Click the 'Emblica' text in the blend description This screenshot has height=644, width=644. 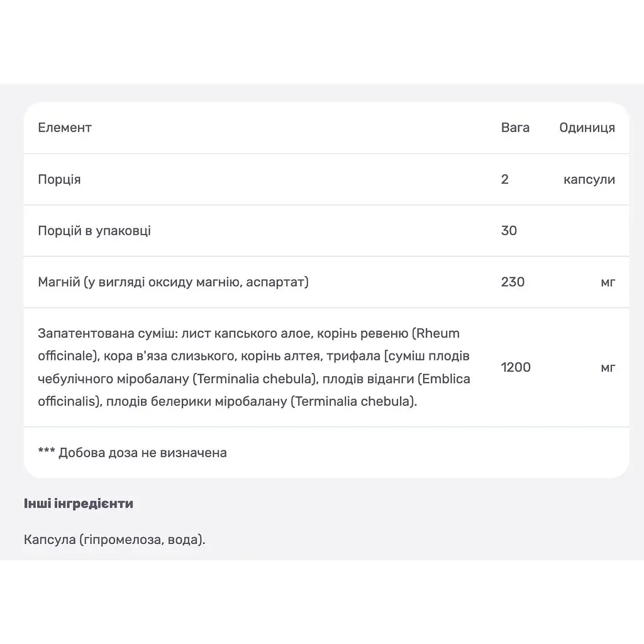click(446, 379)
